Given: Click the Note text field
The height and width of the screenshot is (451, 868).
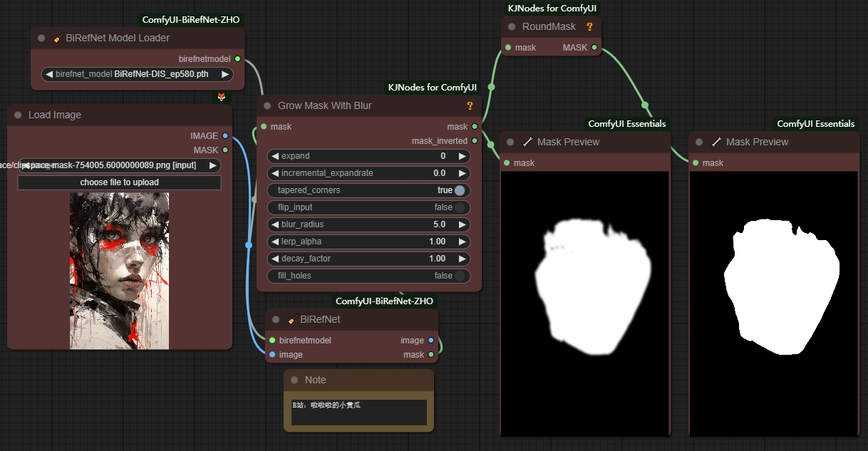Looking at the screenshot, I should tap(358, 413).
